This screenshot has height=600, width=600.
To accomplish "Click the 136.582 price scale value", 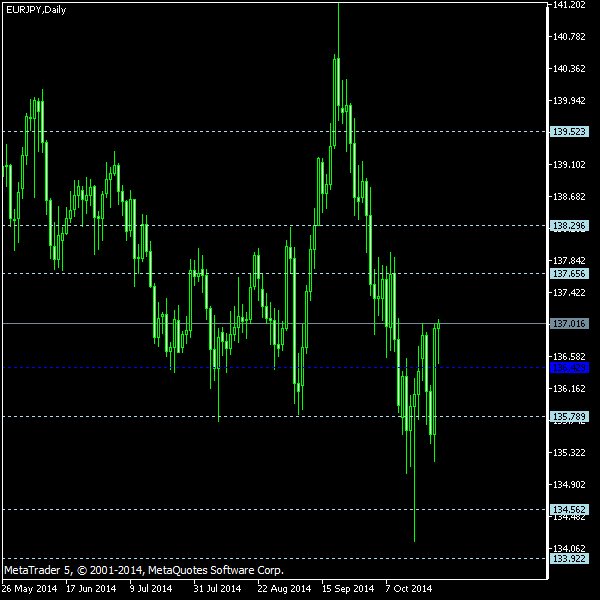I will click(569, 357).
